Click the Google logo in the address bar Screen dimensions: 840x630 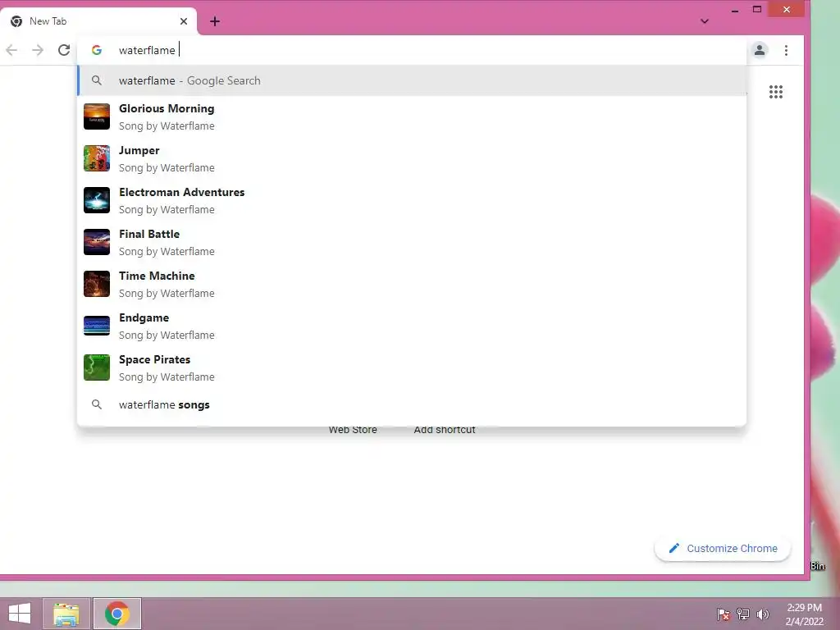click(x=97, y=50)
